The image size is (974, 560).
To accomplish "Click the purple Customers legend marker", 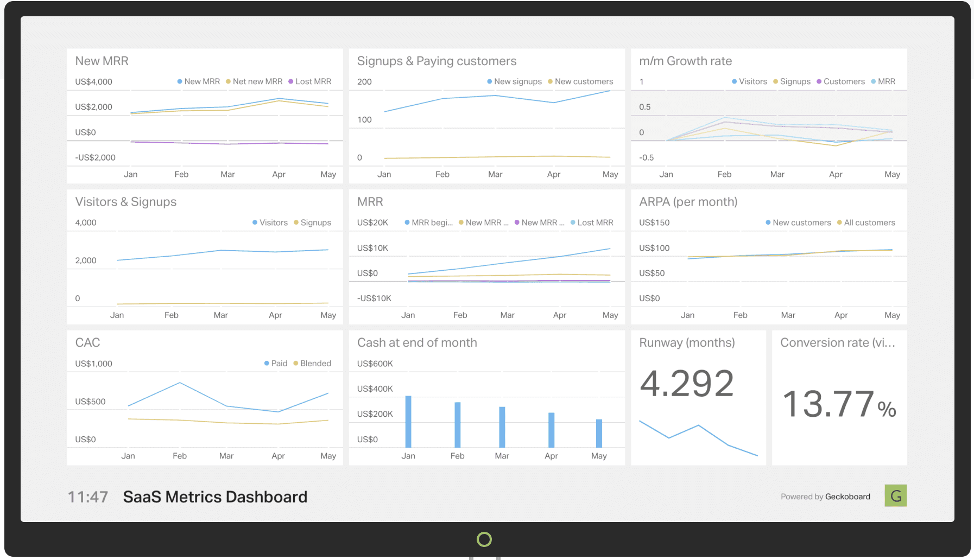I will [818, 81].
